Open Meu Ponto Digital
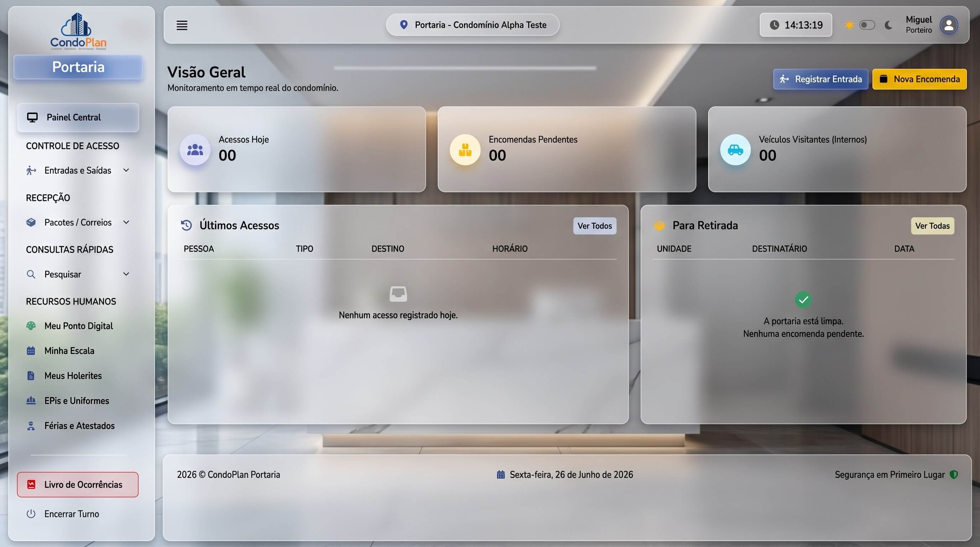The image size is (980, 547). [x=78, y=326]
